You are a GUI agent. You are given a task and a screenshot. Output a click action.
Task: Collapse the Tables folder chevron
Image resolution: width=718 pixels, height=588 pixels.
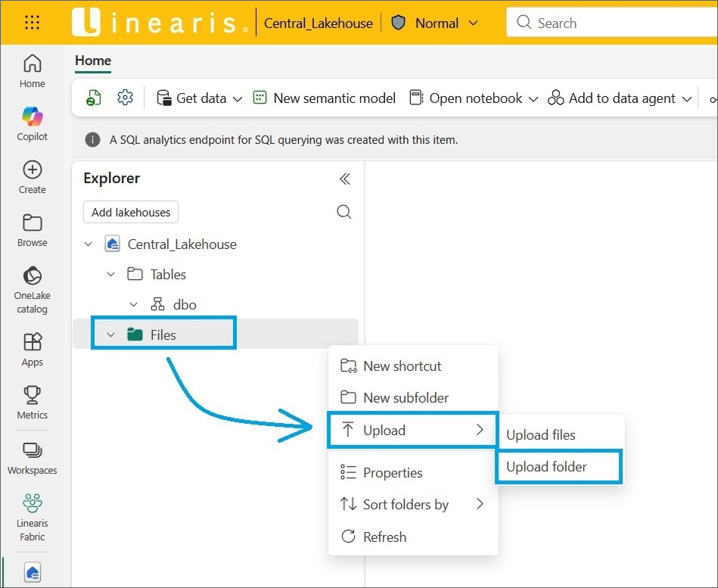click(111, 275)
